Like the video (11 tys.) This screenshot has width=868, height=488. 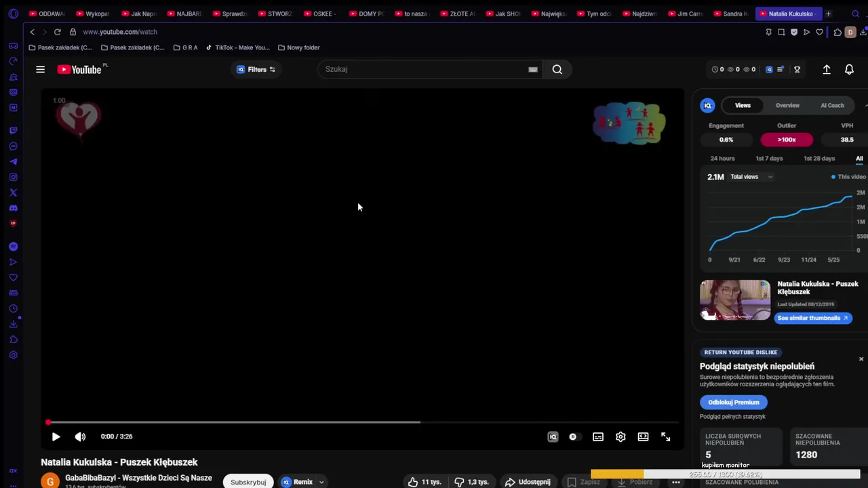(x=425, y=482)
